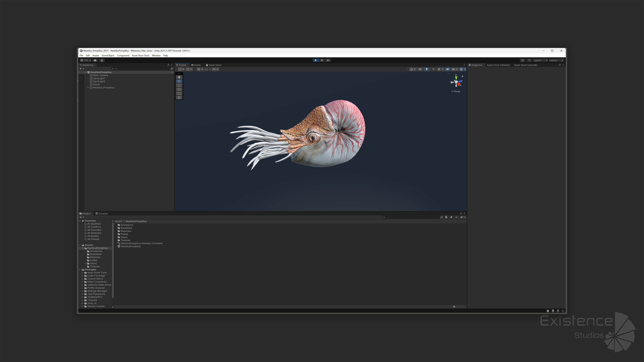Viewport: 644px width, 362px height.
Task: Select All Materials in Favorites
Action: [x=94, y=233]
